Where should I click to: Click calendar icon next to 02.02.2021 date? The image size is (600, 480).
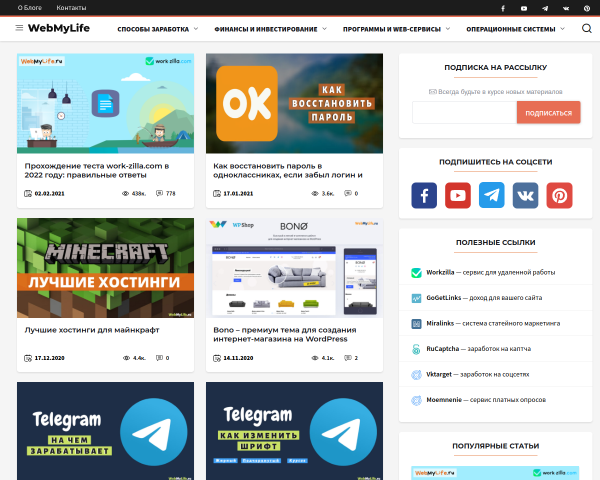pos(28,193)
